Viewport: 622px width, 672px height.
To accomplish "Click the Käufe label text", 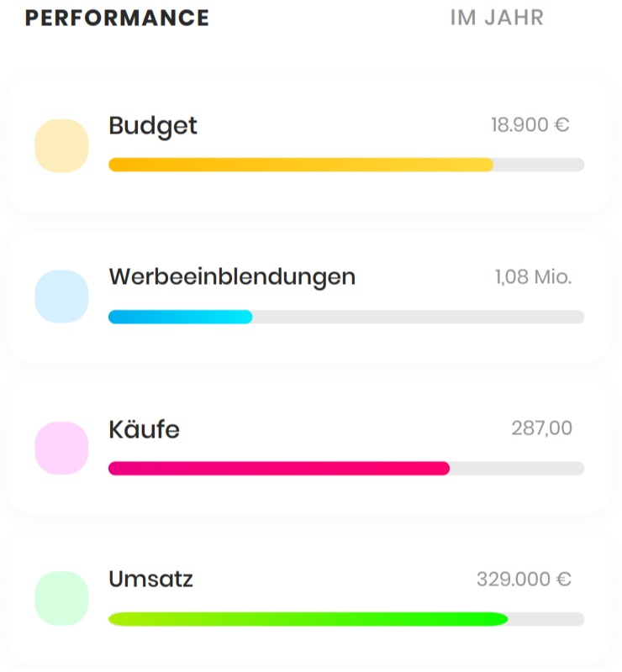I will [144, 428].
